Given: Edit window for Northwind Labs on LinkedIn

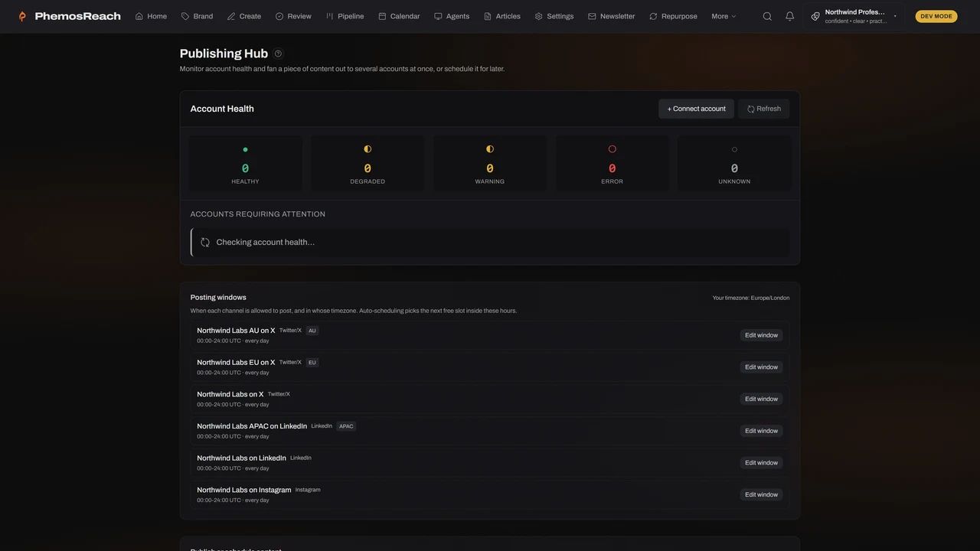Looking at the screenshot, I should (761, 463).
